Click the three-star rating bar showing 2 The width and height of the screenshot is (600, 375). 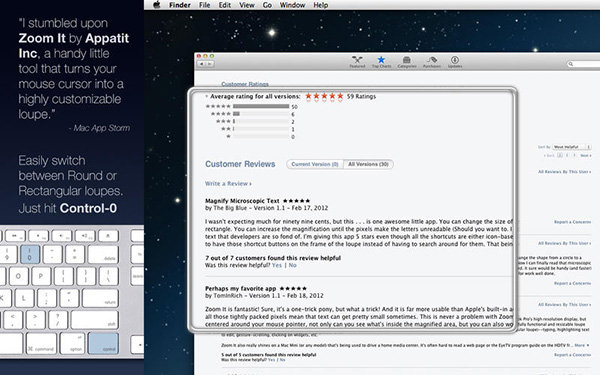tap(261, 121)
